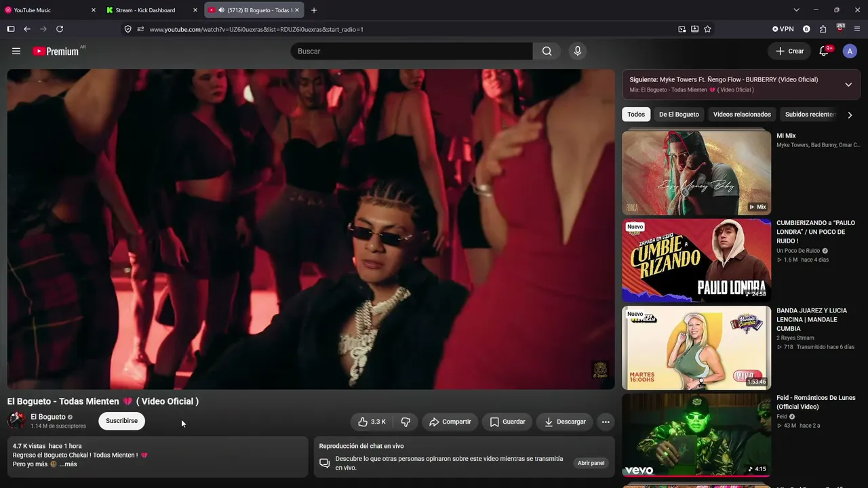The image size is (868, 488).
Task: Open the shield site protection icon
Action: (x=127, y=29)
